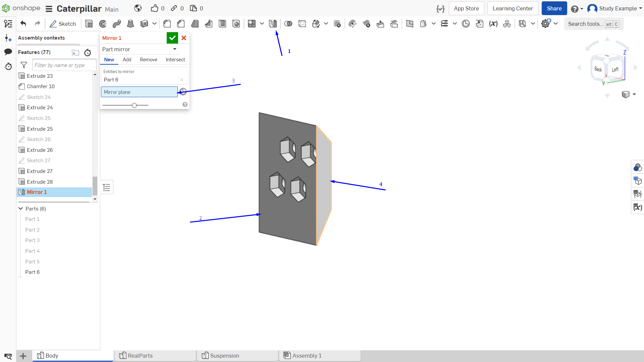
Task: Collapse the Parts (6) list
Action: click(x=21, y=208)
